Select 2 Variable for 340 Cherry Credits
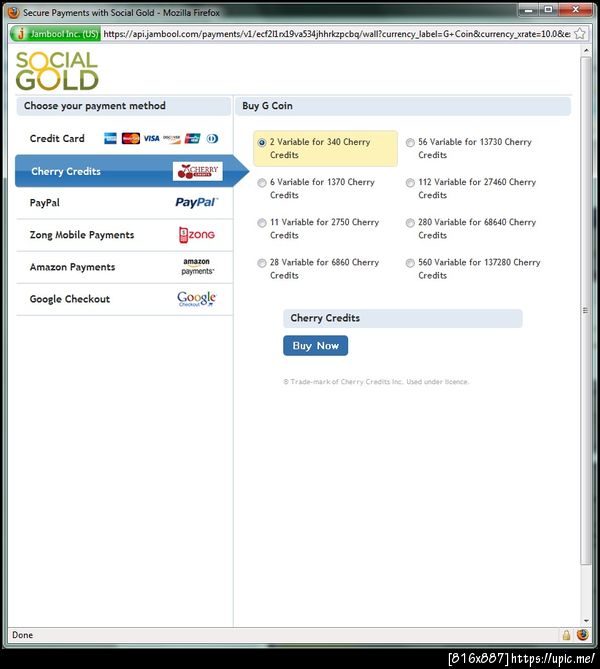Image resolution: width=600 pixels, height=669 pixels. click(262, 143)
